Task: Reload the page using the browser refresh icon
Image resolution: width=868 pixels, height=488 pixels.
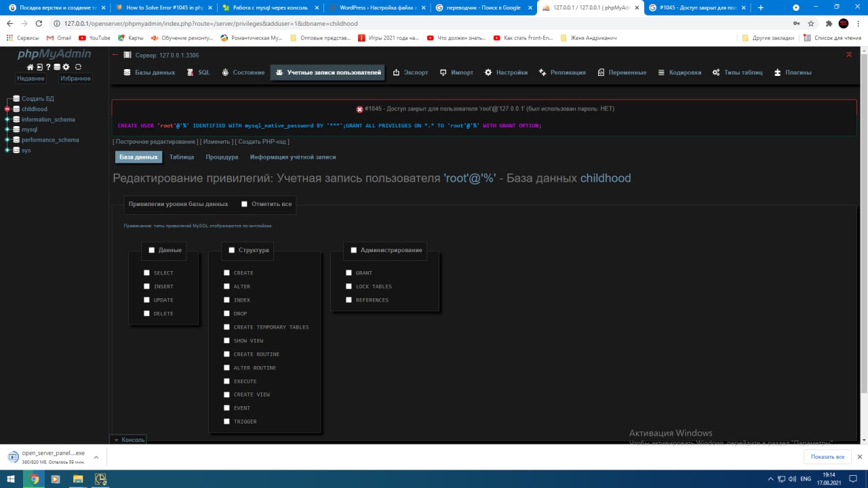Action: coord(39,23)
